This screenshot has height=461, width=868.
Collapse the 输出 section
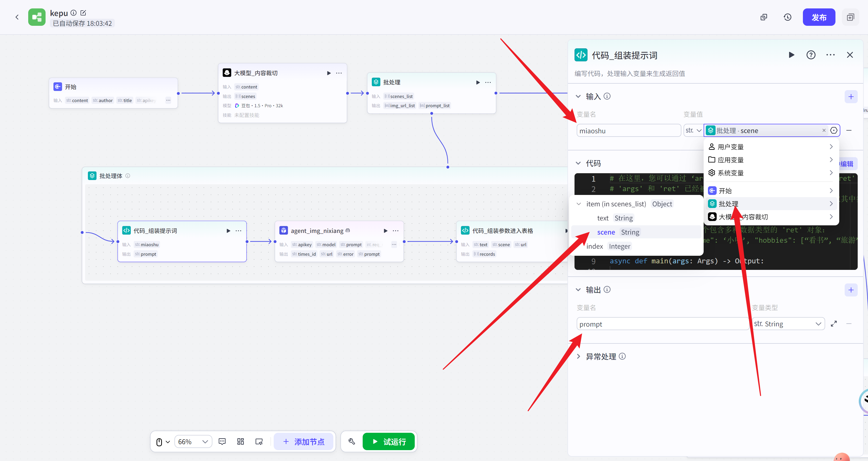pos(578,290)
